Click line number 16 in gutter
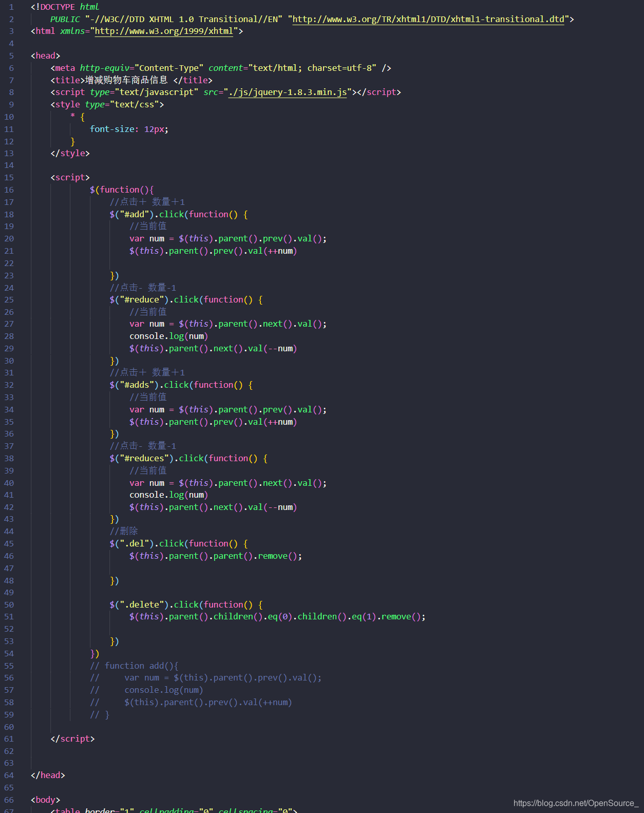Image resolution: width=644 pixels, height=813 pixels. tap(9, 190)
